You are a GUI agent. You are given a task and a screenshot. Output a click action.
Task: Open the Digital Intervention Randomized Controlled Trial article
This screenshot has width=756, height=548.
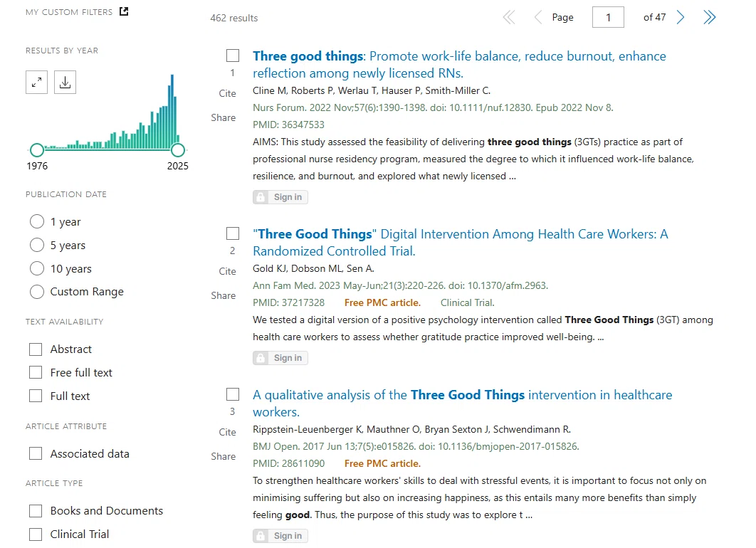[460, 243]
